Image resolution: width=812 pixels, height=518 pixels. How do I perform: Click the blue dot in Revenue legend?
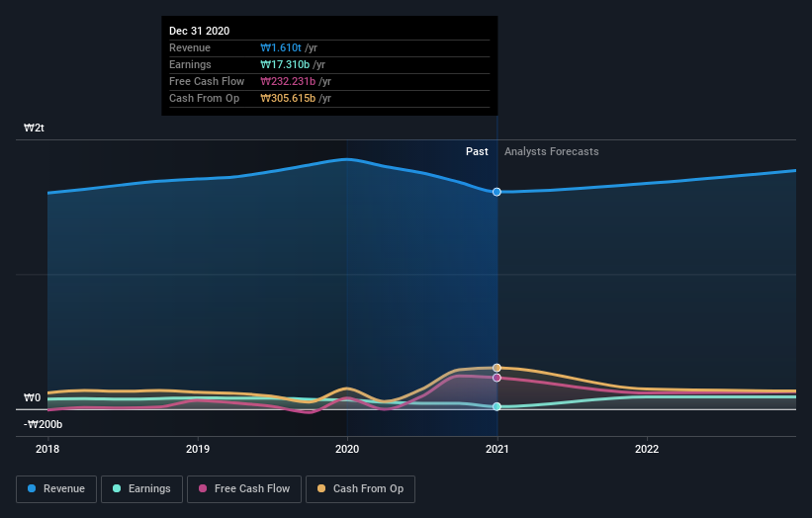point(32,488)
